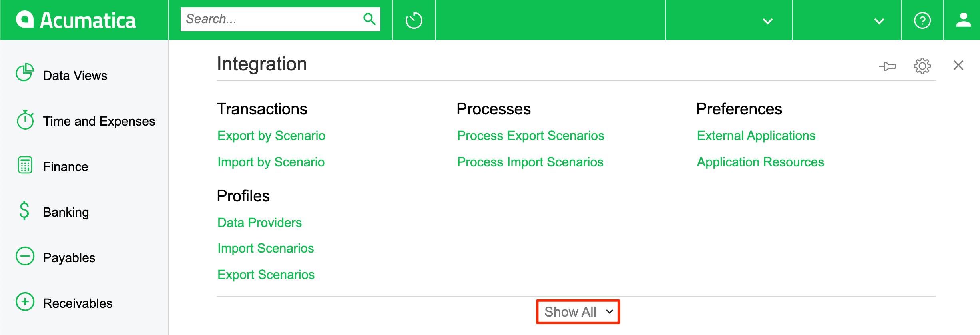Open the Data Providers link
Viewport: 980px width, 335px height.
(x=259, y=223)
